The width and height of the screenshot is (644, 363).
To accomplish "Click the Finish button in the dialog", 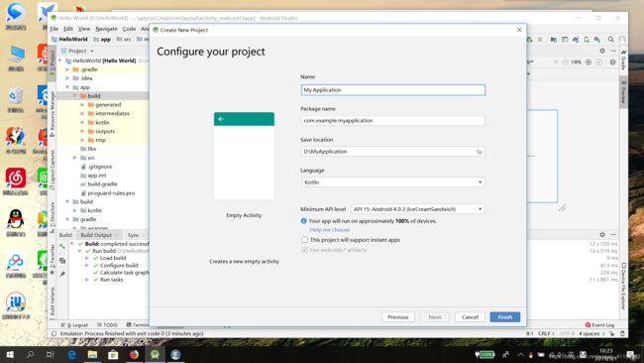I will click(504, 317).
